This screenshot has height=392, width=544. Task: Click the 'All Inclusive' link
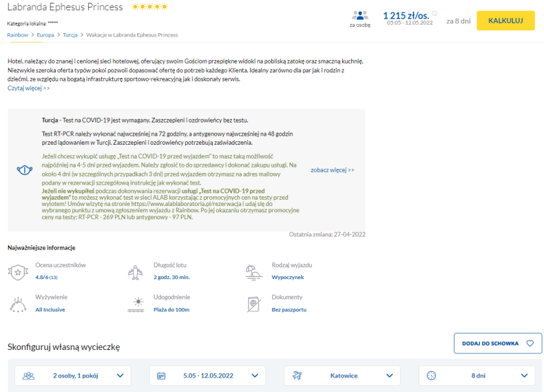pyautogui.click(x=50, y=309)
